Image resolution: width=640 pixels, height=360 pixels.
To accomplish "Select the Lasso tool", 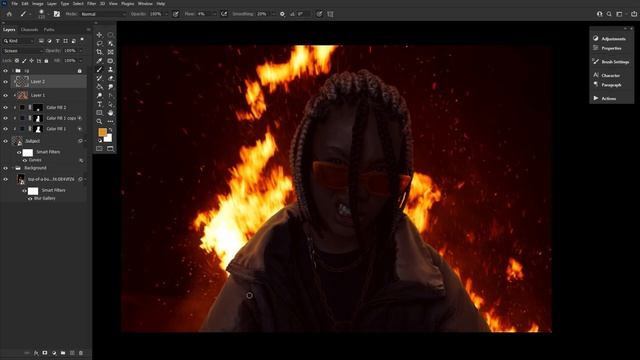I will point(100,43).
